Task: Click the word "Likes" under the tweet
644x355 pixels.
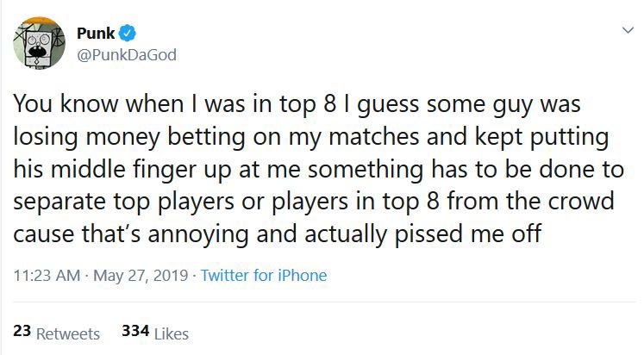Action: pos(172,333)
